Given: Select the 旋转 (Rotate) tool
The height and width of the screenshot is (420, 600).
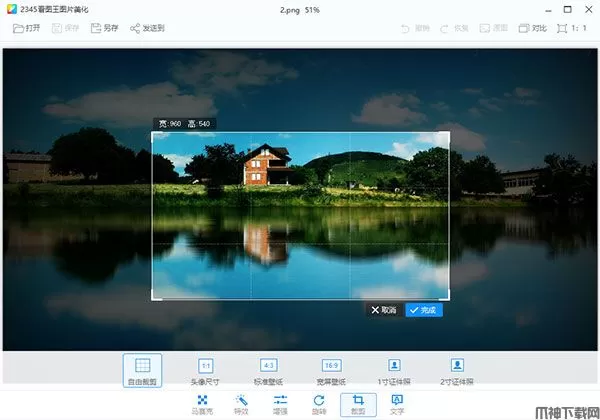Looking at the screenshot, I should pos(319,400).
